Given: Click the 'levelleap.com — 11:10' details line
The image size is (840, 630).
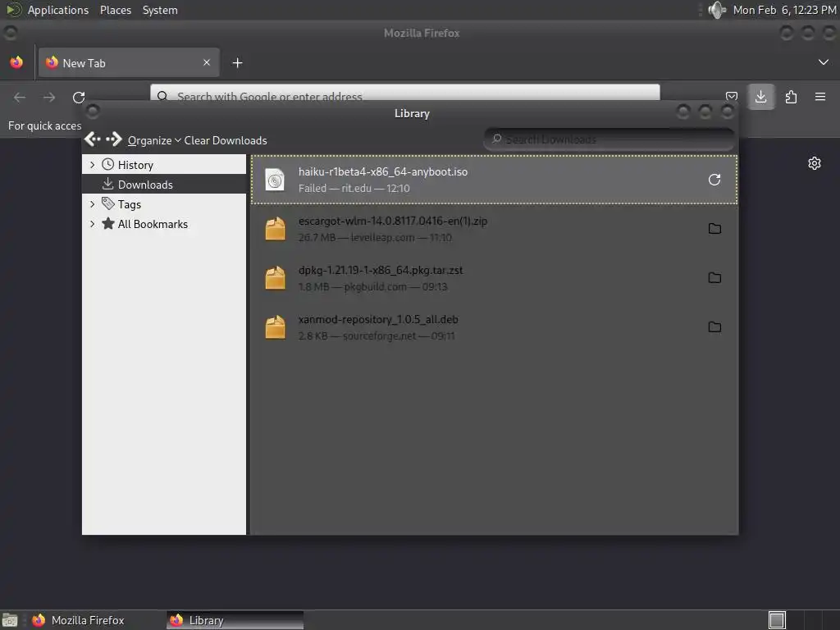Looking at the screenshot, I should click(401, 237).
